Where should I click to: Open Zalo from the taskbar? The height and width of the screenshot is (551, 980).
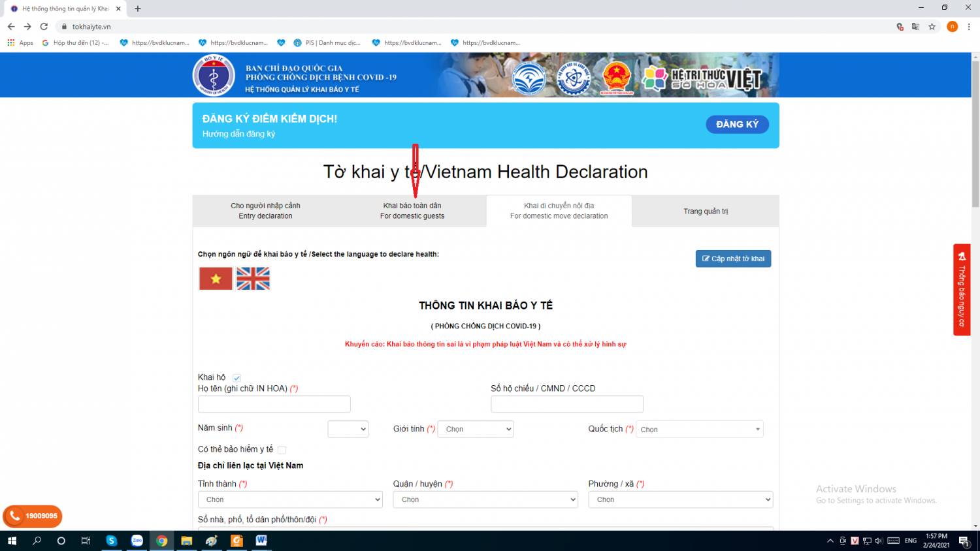click(137, 541)
